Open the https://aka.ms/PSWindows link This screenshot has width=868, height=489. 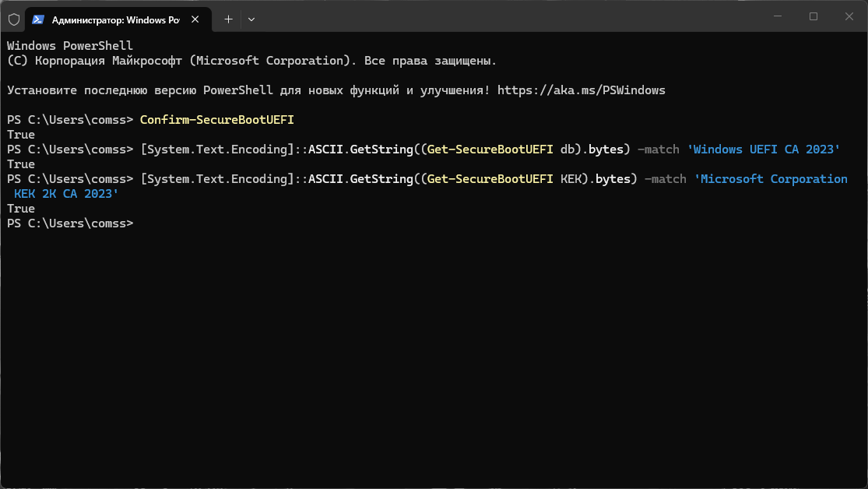coord(581,90)
